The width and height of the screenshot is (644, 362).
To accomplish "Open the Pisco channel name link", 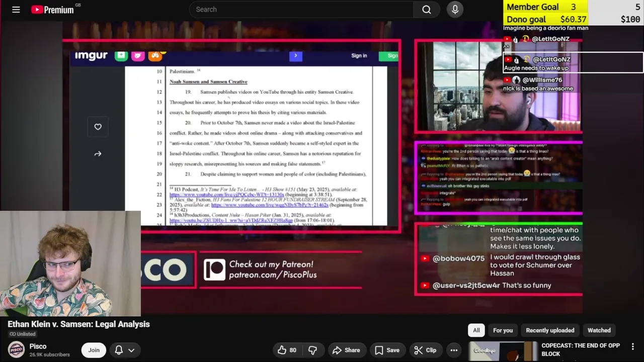I will click(x=38, y=346).
